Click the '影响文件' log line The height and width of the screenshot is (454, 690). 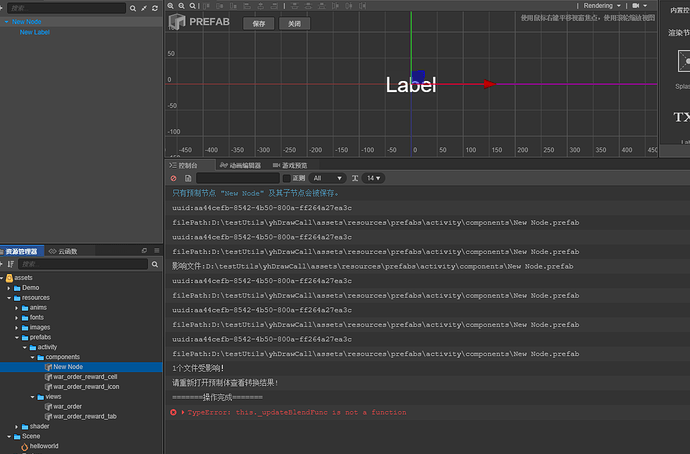[x=373, y=266]
